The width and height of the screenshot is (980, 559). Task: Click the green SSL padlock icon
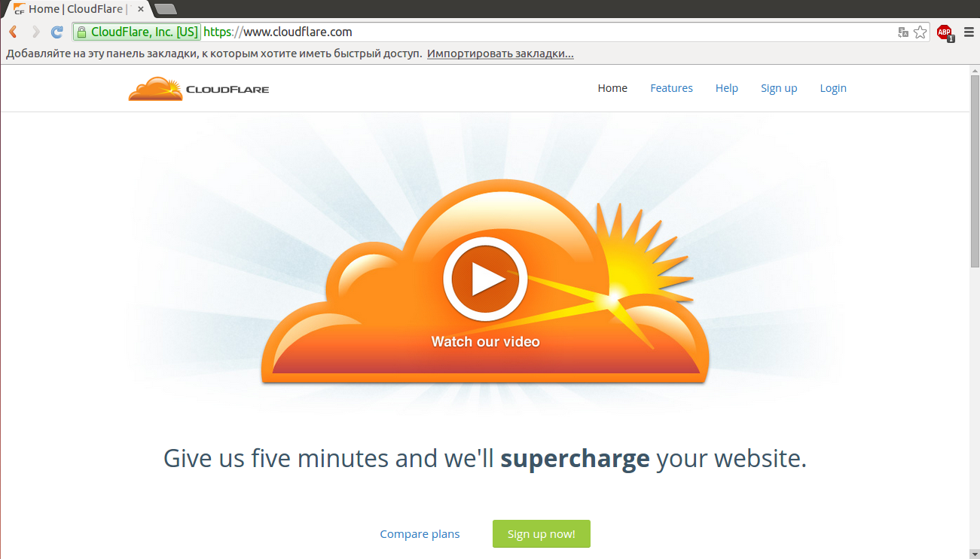(82, 32)
